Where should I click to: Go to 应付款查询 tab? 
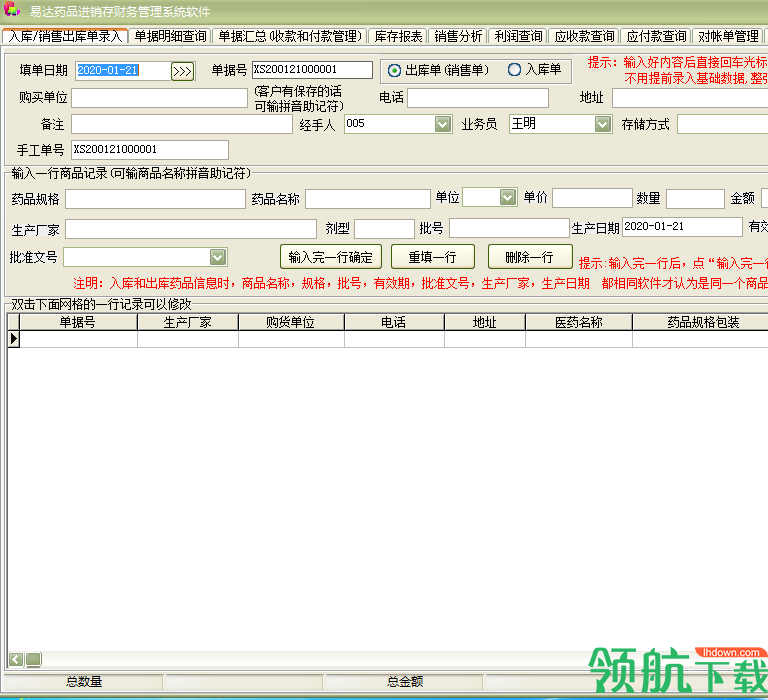point(656,36)
